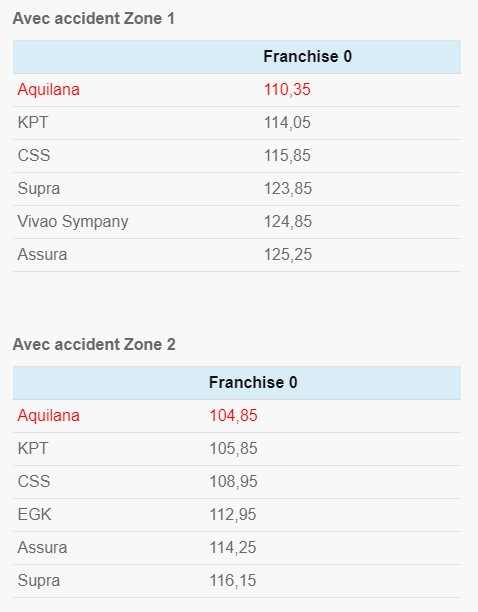Select the Aquilana row in Zone 2
Screen dimensions: 478x612
click(237, 416)
